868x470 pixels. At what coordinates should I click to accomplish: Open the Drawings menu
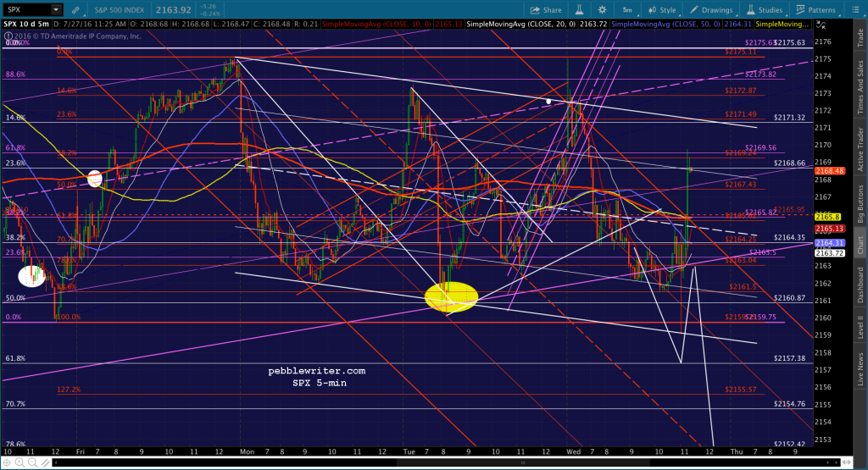(711, 10)
